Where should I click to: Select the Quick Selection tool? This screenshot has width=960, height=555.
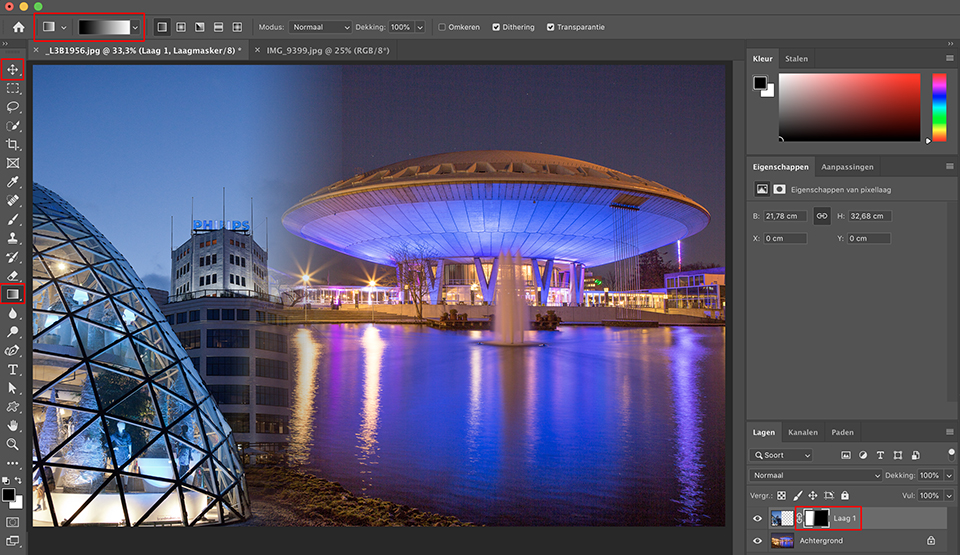pos(12,126)
